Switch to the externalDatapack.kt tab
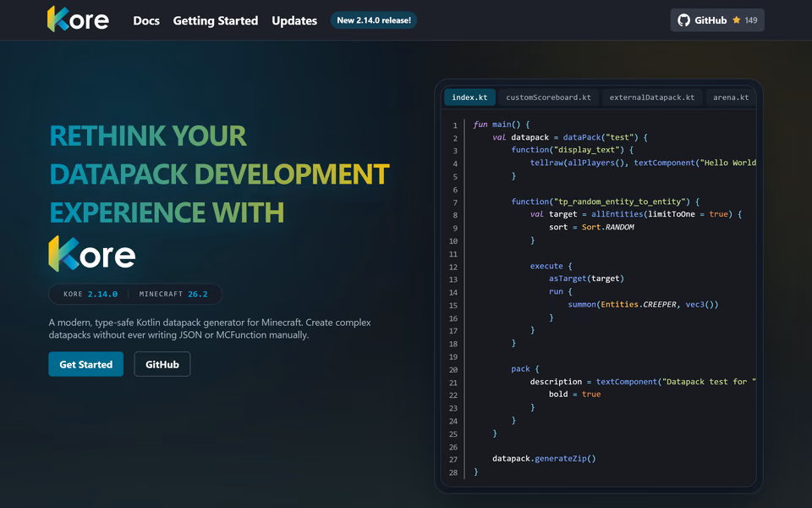The image size is (812, 508). 652,97
